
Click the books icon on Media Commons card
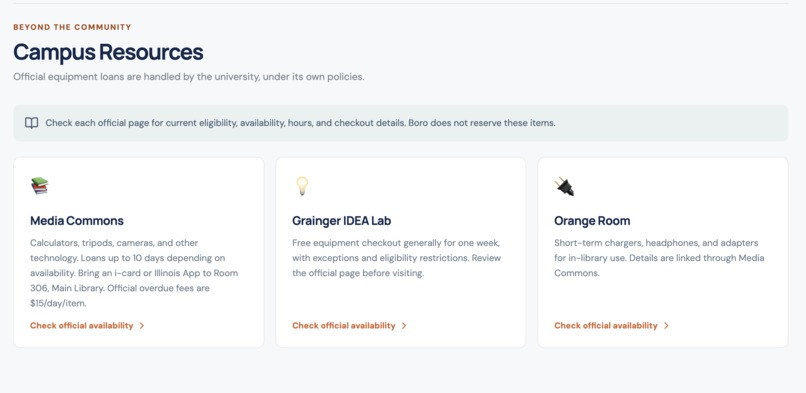40,185
